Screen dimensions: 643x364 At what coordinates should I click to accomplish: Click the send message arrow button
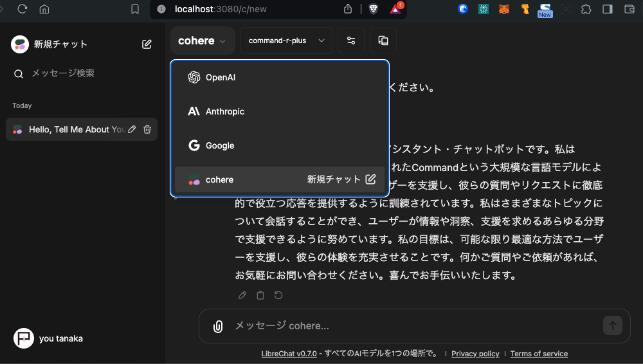[x=613, y=325]
